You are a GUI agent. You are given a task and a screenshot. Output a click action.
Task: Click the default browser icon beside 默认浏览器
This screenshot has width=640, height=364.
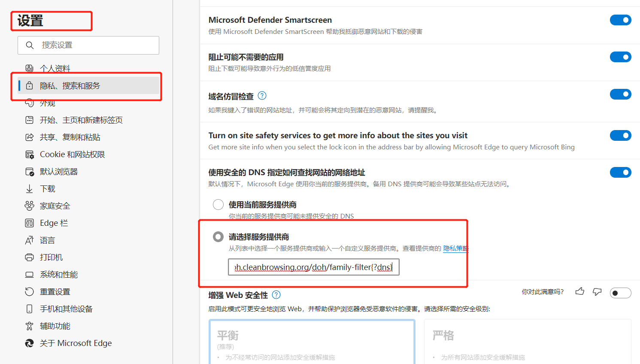[x=29, y=171]
